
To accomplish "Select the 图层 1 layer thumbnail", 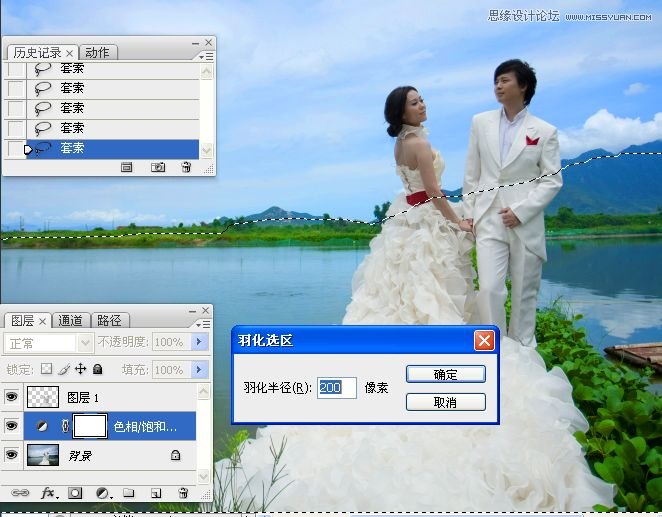I will coord(43,397).
